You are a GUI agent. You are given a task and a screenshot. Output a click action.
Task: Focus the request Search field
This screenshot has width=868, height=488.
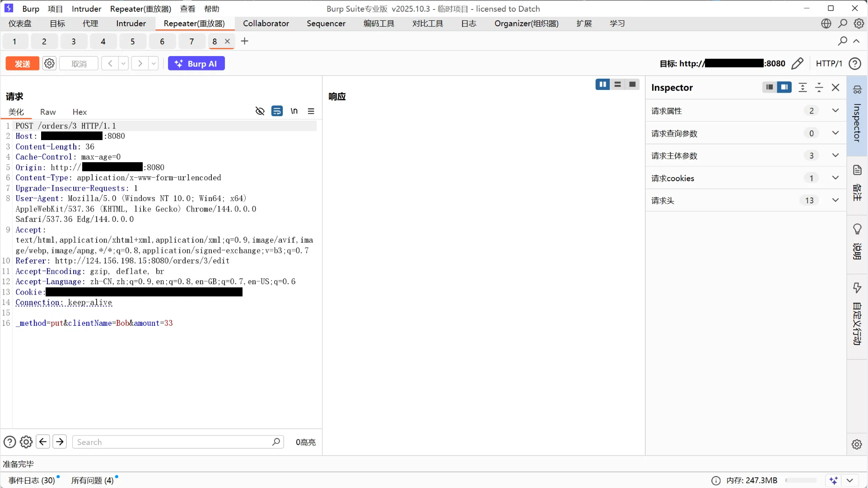coord(178,442)
